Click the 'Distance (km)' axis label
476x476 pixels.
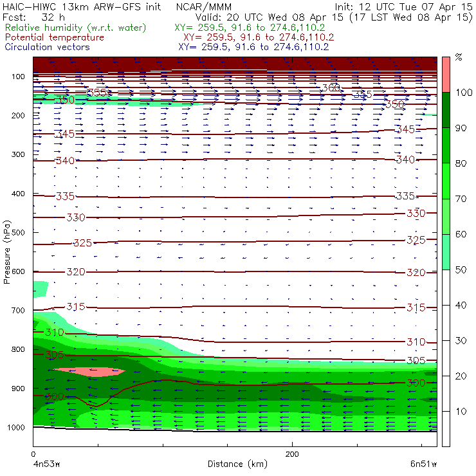pos(238,464)
